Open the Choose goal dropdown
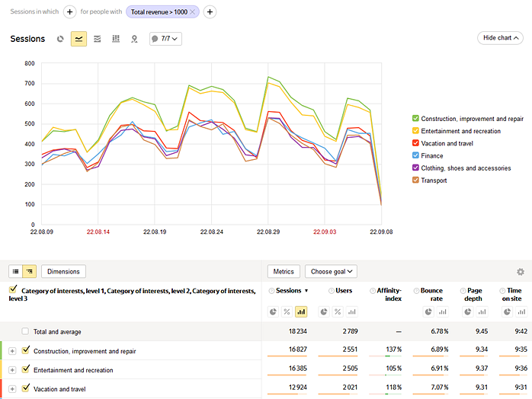This screenshot has height=399, width=532. click(332, 271)
